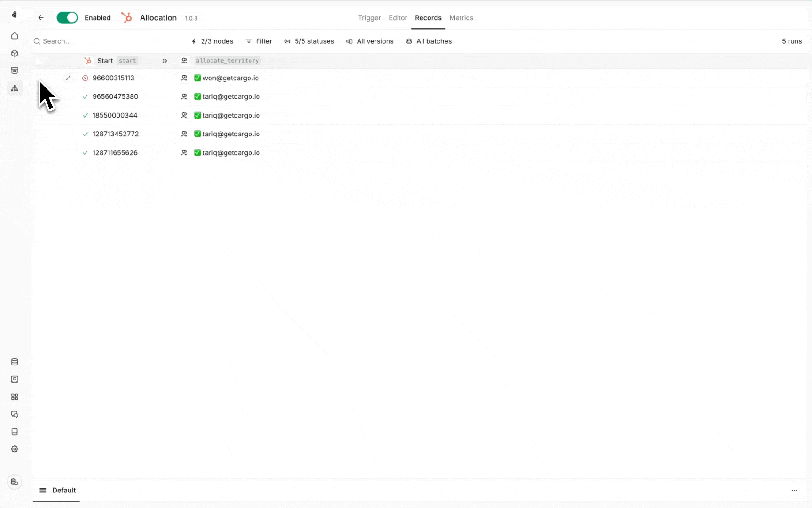
Task: Click the red error status icon for 96600315113
Action: (85, 78)
